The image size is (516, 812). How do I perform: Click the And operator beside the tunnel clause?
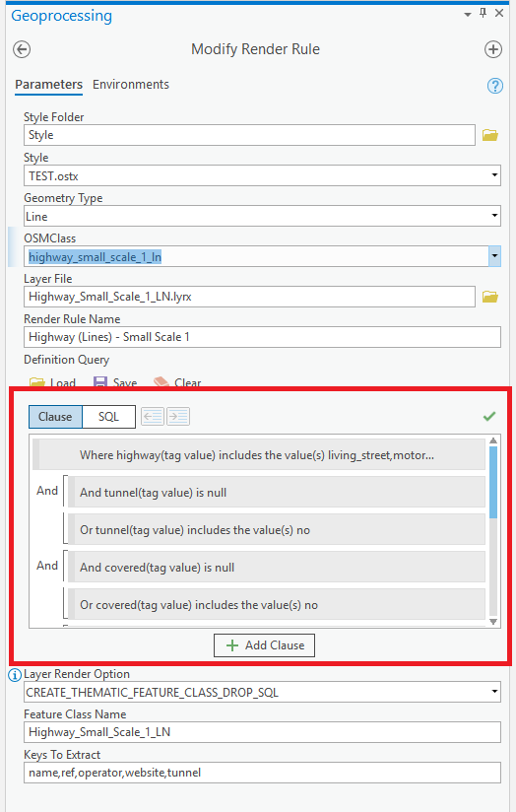(47, 491)
